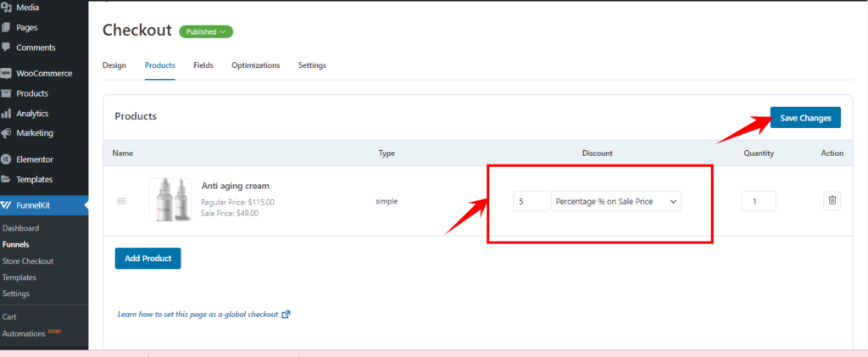868x357 pixels.
Task: Click the simple type cell
Action: tap(387, 202)
